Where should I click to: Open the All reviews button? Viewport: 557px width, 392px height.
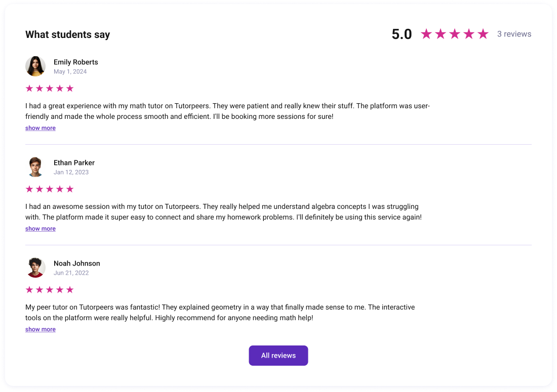tap(278, 356)
